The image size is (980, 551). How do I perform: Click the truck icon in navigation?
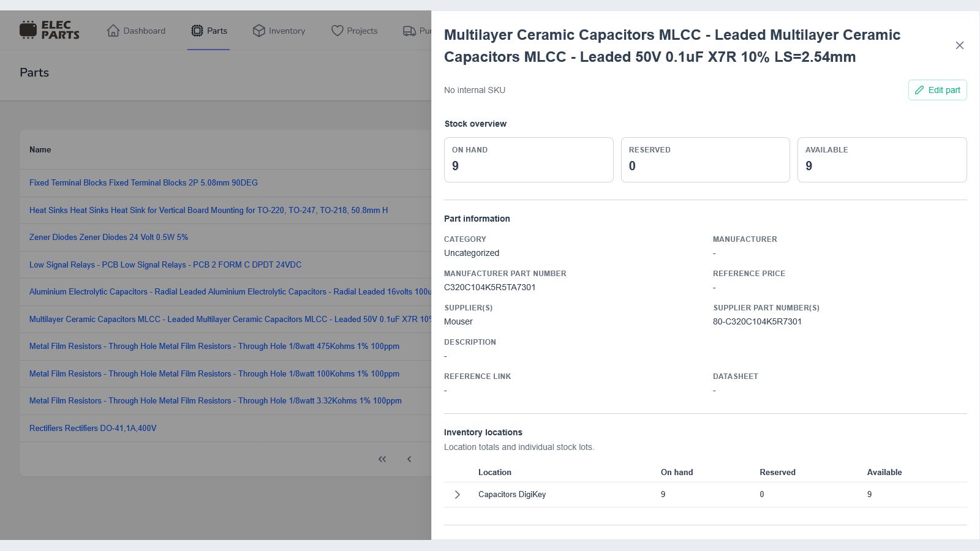409,31
